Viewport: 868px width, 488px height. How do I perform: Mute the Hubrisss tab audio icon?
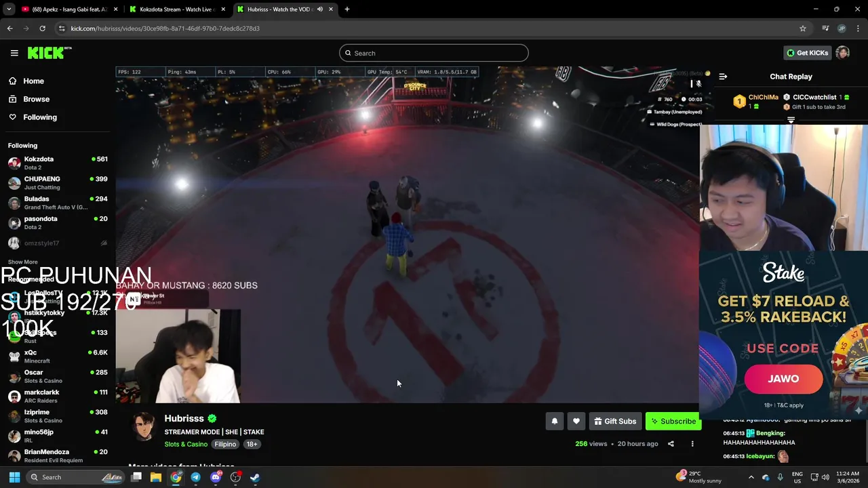pyautogui.click(x=320, y=9)
